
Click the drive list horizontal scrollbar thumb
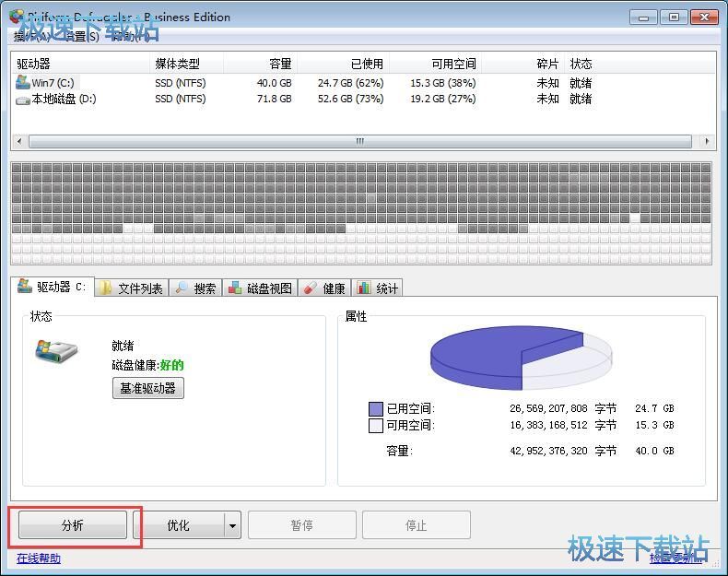tap(360, 141)
